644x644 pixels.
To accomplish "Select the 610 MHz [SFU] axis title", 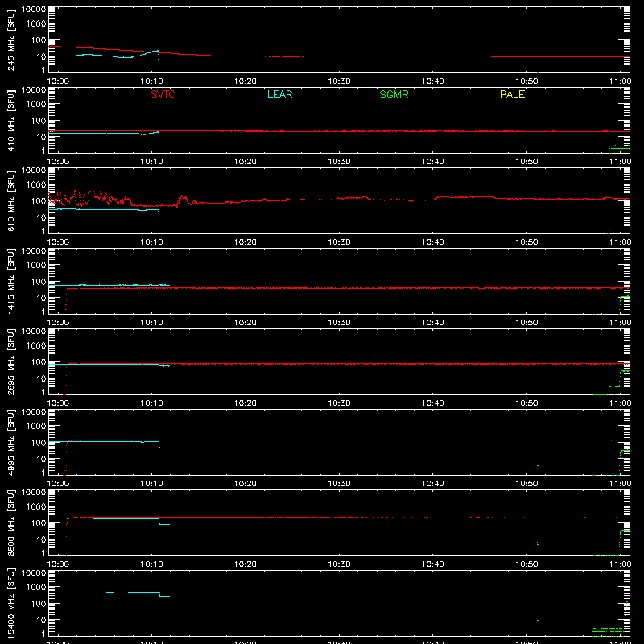I will click(10, 200).
